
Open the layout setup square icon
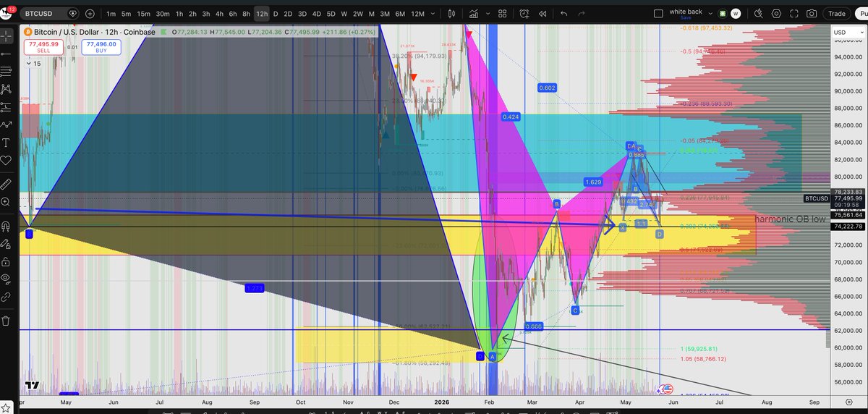(658, 13)
